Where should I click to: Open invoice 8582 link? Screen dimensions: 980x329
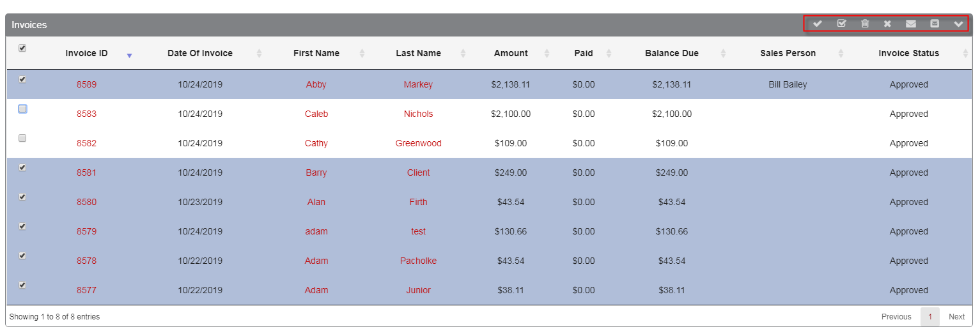(x=86, y=143)
